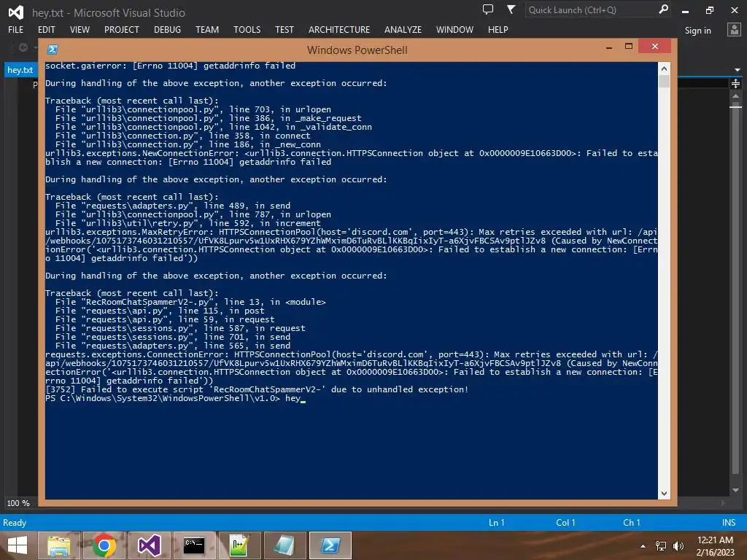Click the Ln 1 status entry

pos(496,522)
